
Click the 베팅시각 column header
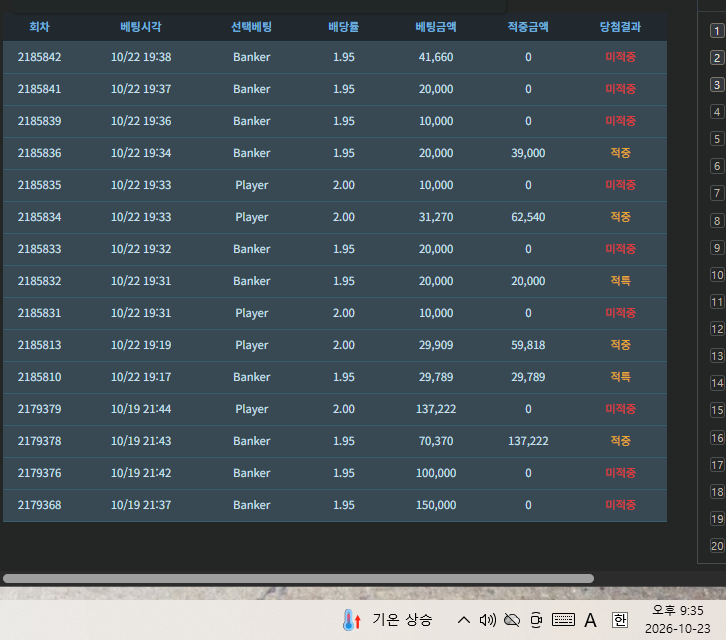point(141,27)
